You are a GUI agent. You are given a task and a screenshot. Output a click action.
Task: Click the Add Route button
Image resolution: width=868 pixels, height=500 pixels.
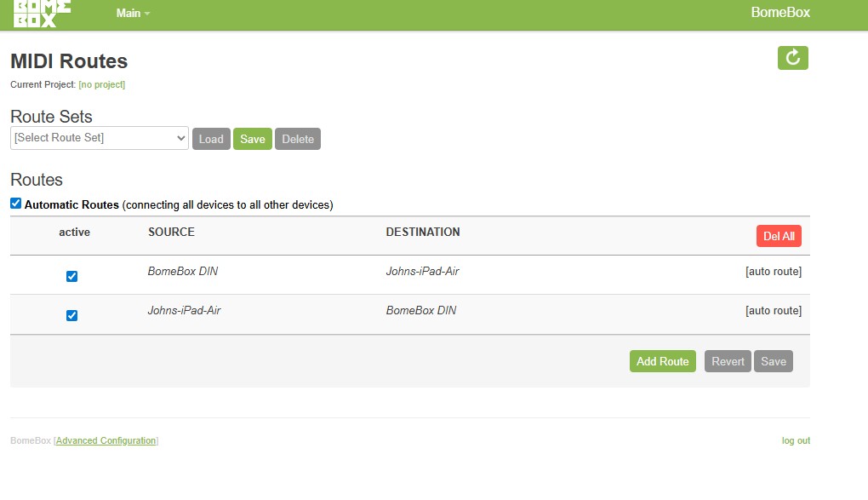663,361
